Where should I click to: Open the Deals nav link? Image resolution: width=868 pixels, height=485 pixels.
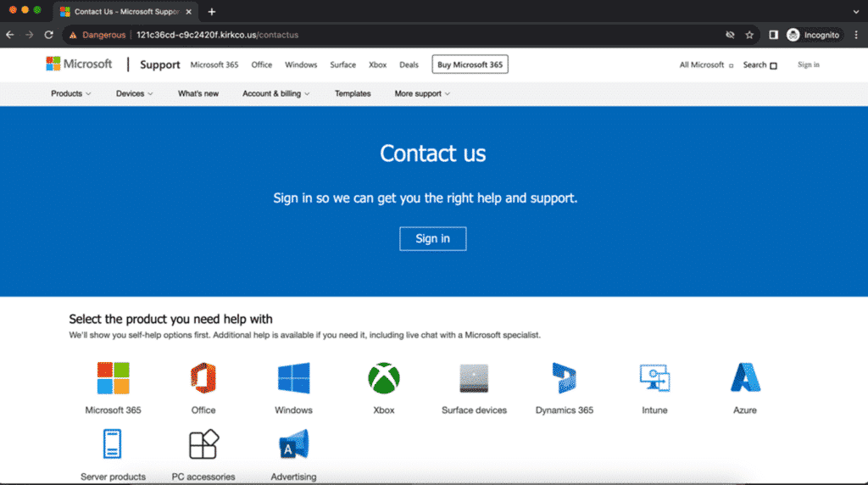click(x=409, y=64)
